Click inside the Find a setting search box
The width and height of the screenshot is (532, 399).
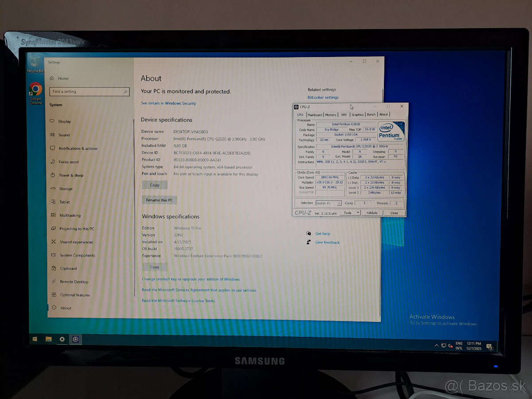coord(89,91)
